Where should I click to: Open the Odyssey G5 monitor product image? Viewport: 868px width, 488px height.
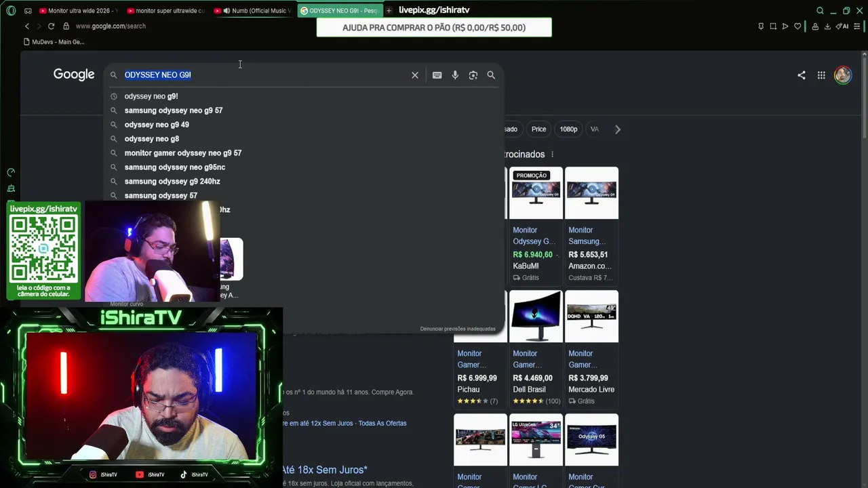pos(591,440)
